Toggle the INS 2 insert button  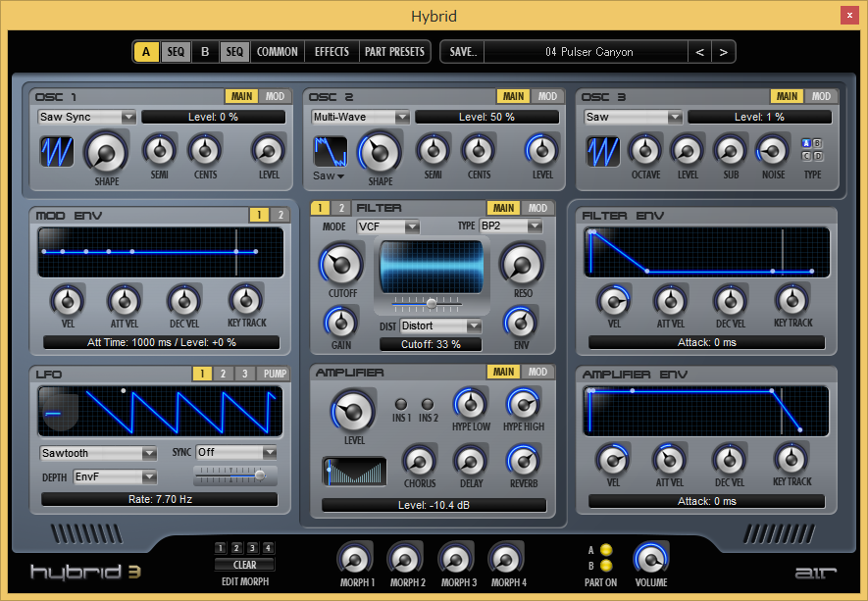tap(428, 404)
